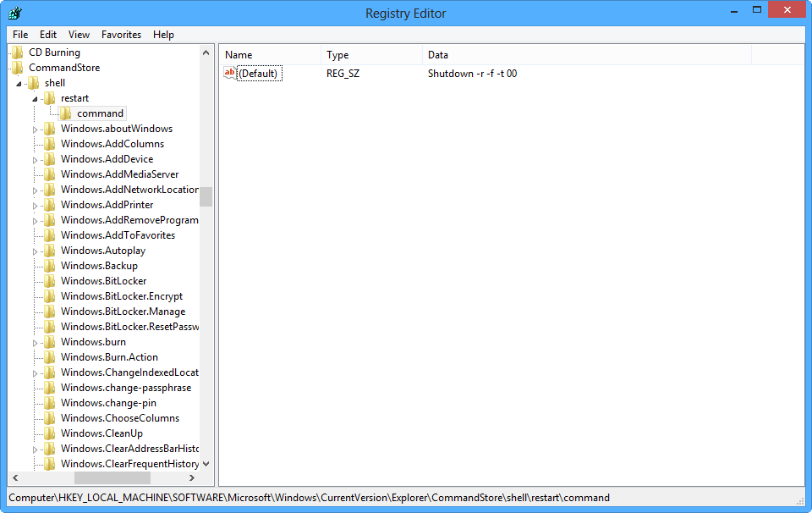The width and height of the screenshot is (812, 513).
Task: Select the Windows.AddNetworkLocation key label
Action: click(x=129, y=190)
